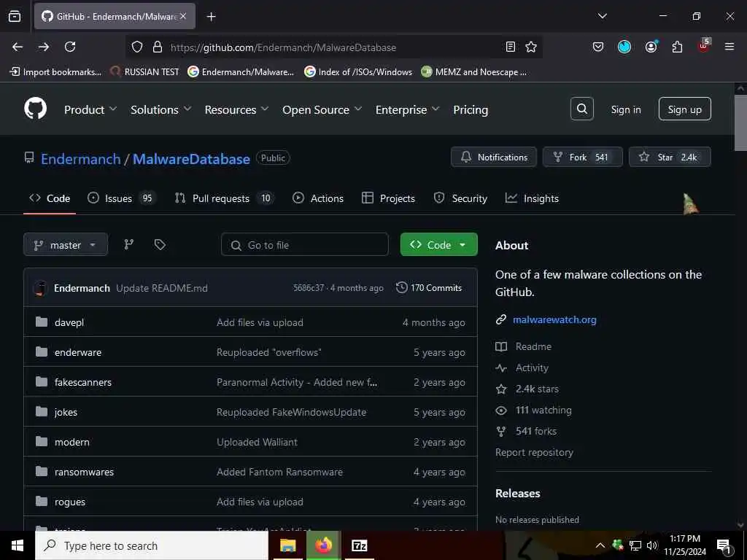Open the Endermanch owner link in breadcrumb
The height and width of the screenshot is (560, 747).
80,159
